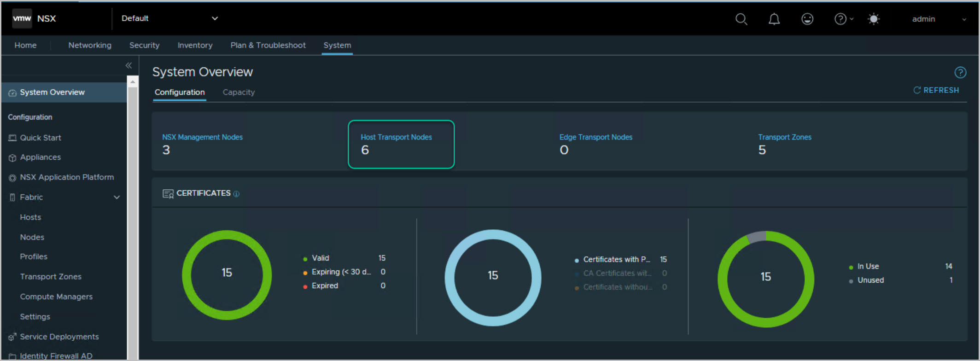Image resolution: width=980 pixels, height=361 pixels.
Task: Open the help question mark menu
Action: pyautogui.click(x=842, y=19)
